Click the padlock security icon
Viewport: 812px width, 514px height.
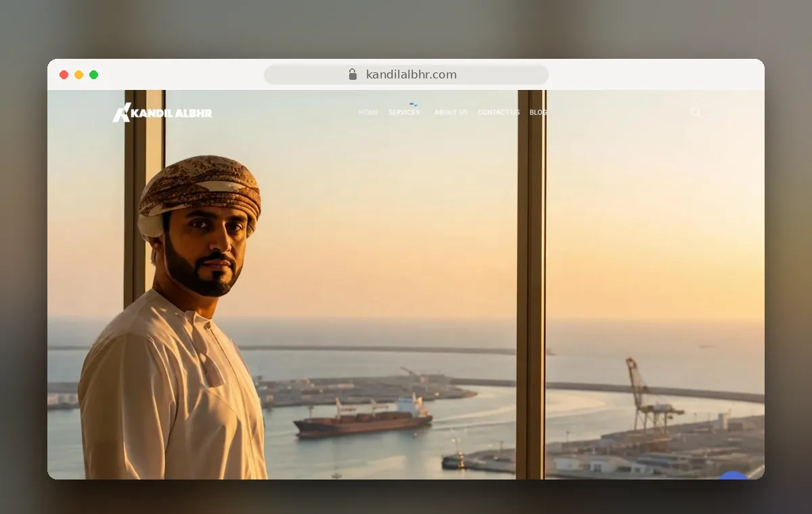click(x=353, y=74)
